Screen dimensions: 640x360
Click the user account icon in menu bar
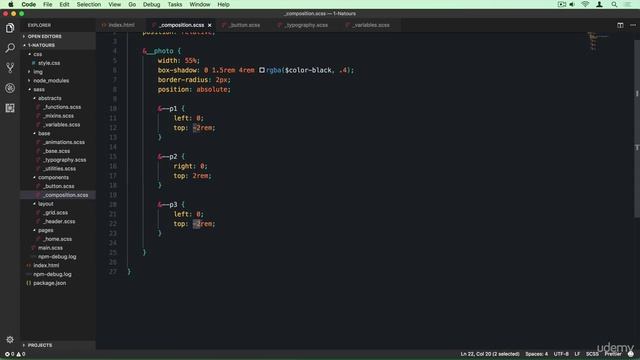click(x=599, y=4)
